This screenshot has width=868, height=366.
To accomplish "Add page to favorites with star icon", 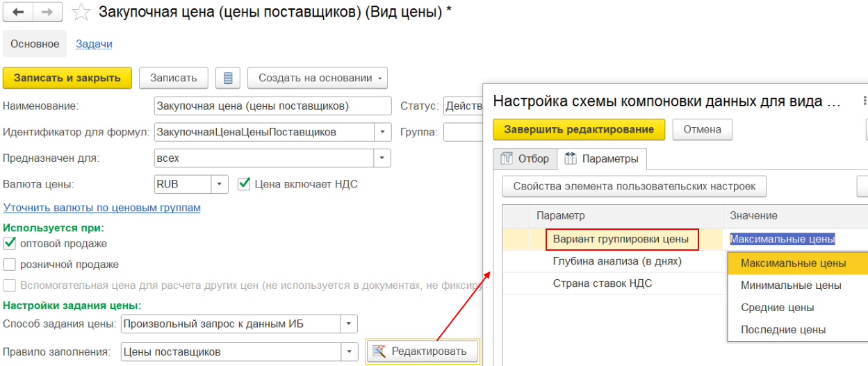I will tap(81, 12).
